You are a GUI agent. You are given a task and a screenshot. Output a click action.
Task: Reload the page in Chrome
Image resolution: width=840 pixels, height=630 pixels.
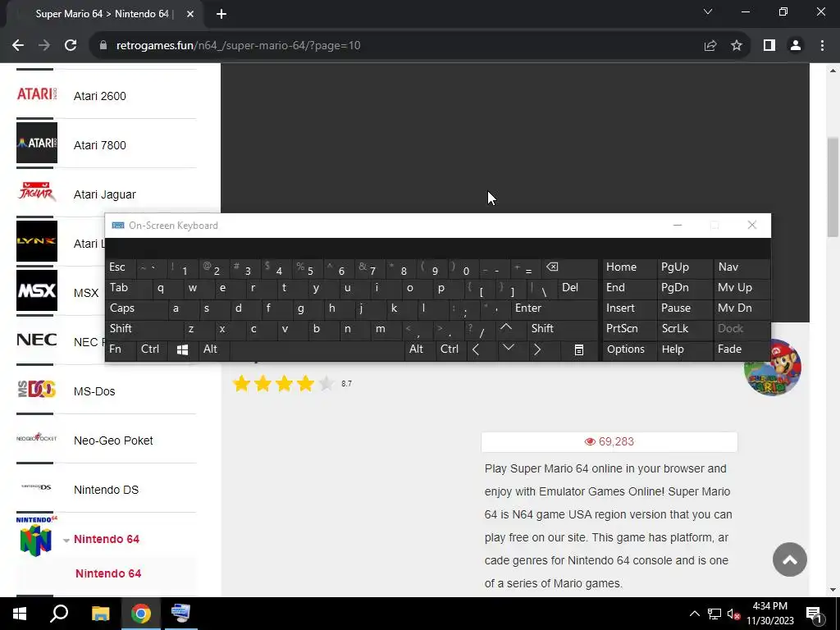(71, 46)
